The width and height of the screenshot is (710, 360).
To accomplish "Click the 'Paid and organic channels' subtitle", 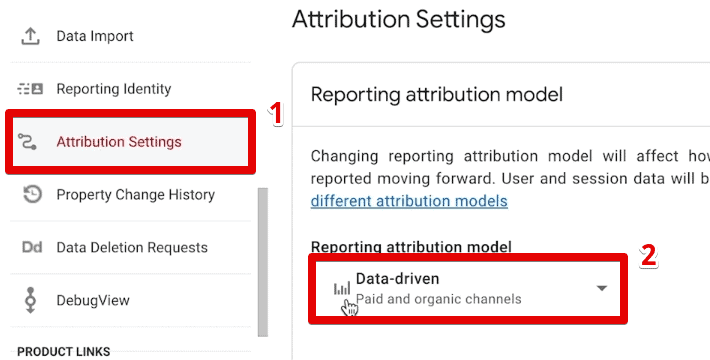I will (x=438, y=299).
